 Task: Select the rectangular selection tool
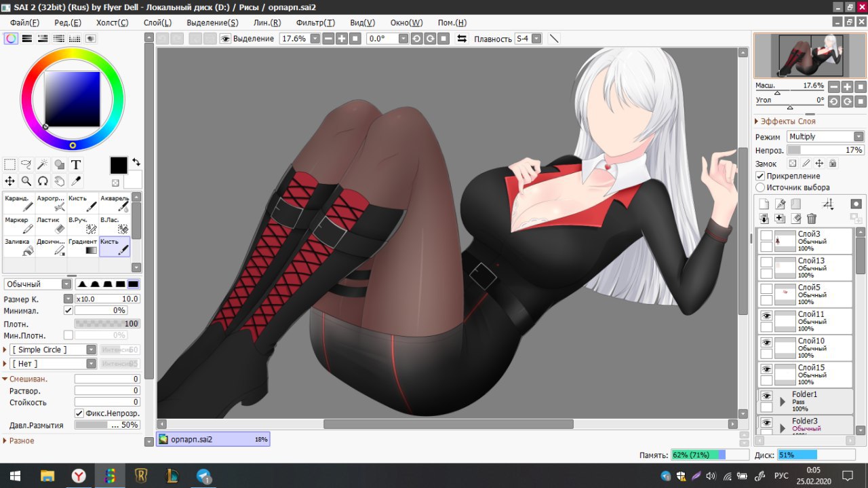[9, 164]
